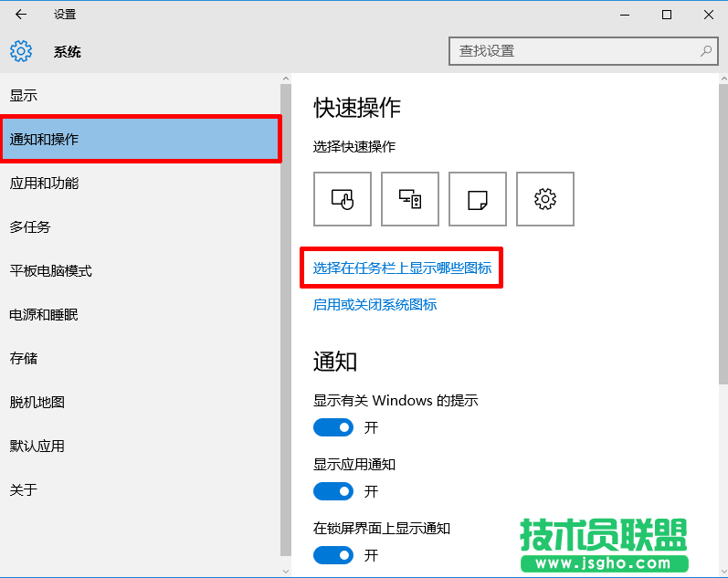The image size is (728, 578).
Task: Open 脱机地图 category
Action: [x=141, y=402]
